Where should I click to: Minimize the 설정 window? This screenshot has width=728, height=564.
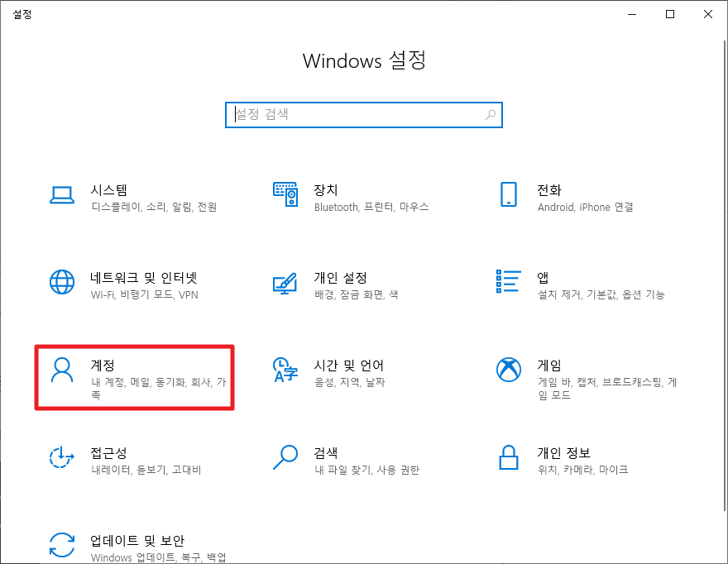pyautogui.click(x=632, y=14)
